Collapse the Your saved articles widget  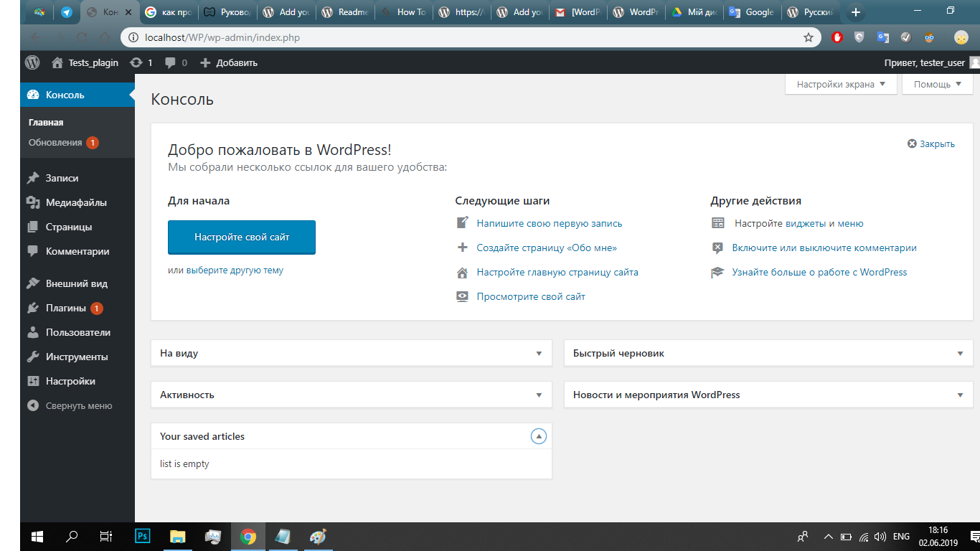(x=539, y=436)
